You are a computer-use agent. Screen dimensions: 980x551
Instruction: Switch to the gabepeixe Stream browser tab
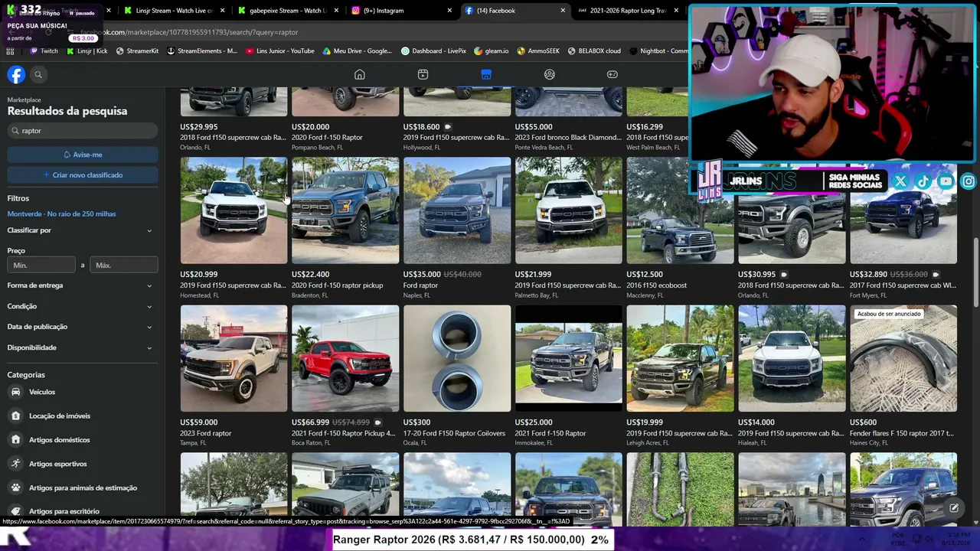pyautogui.click(x=287, y=11)
